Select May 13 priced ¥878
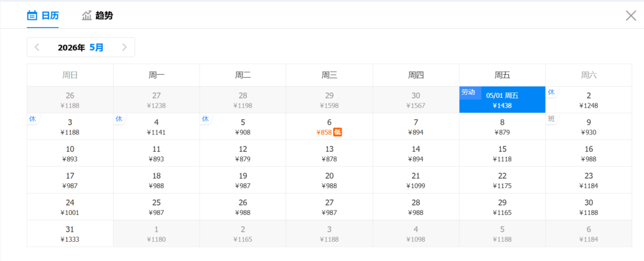 (329, 153)
